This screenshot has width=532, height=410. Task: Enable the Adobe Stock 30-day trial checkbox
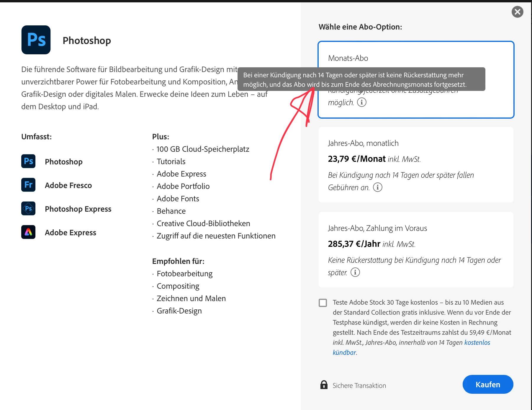coord(323,303)
